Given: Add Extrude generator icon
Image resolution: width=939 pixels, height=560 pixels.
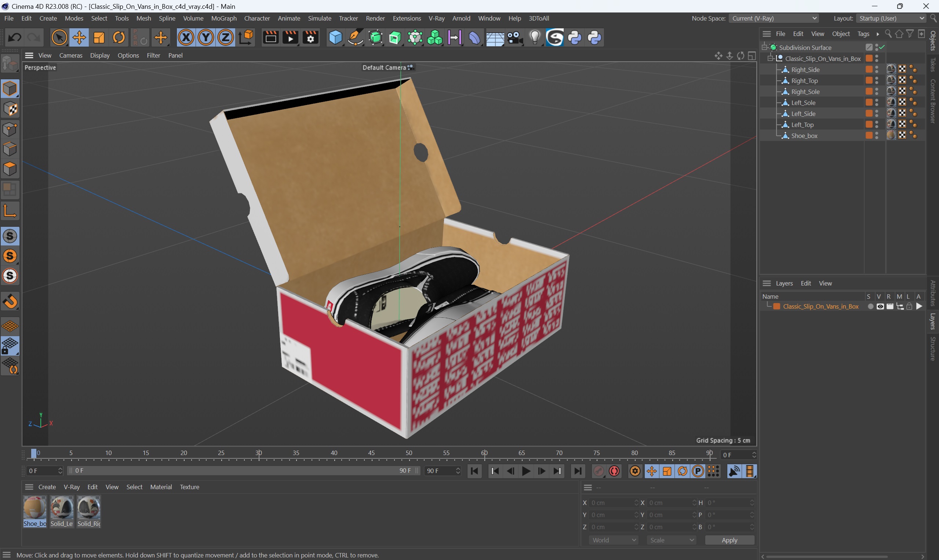Looking at the screenshot, I should coord(395,37).
